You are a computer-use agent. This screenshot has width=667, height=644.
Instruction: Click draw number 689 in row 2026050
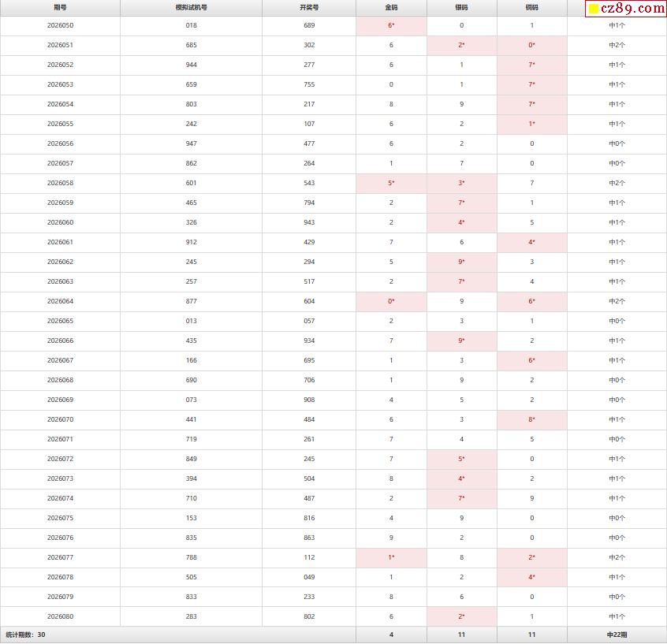[309, 25]
